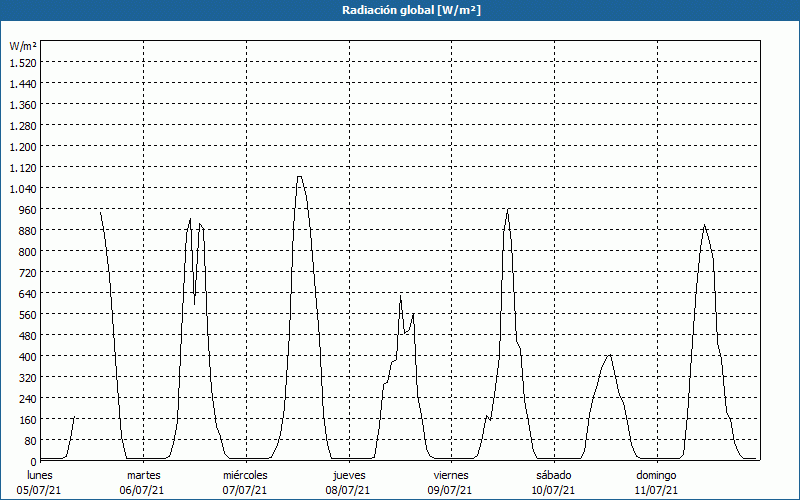Click the 'sábado' day label
Viewport: 800px width, 500px height.
[x=554, y=475]
